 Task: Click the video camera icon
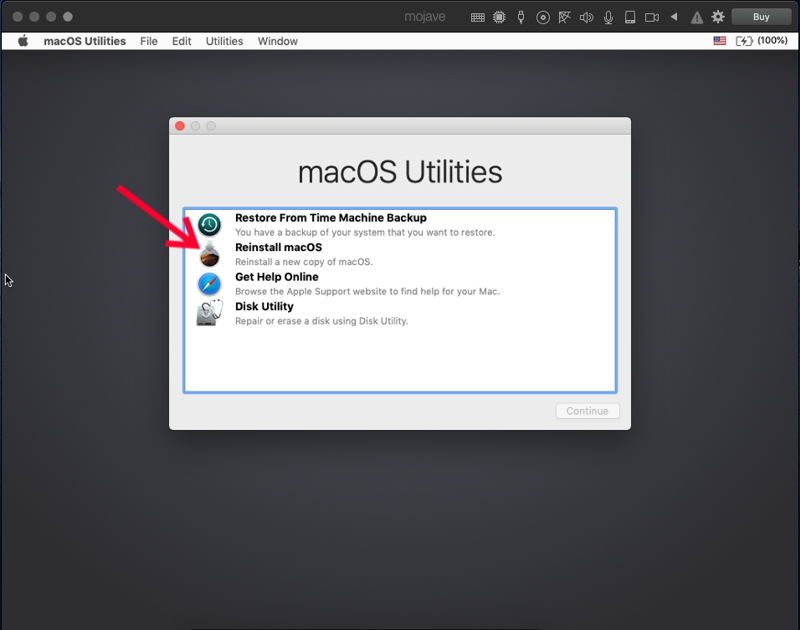(x=652, y=17)
